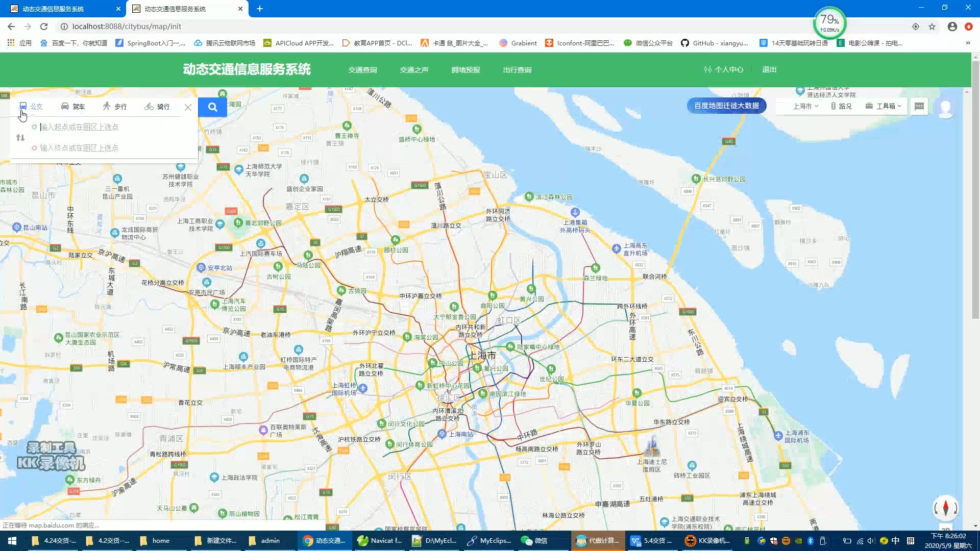Close the route planning panel
This screenshot has height=551, width=980.
pyautogui.click(x=188, y=107)
